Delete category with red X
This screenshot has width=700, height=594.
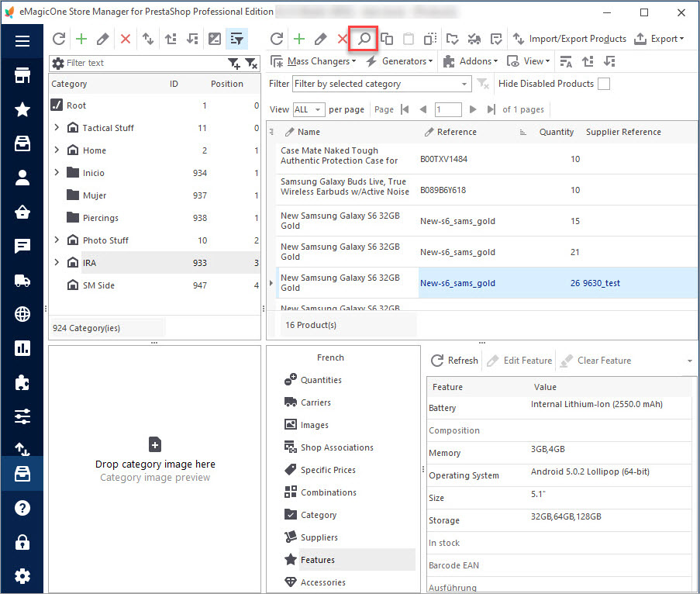pyautogui.click(x=126, y=39)
